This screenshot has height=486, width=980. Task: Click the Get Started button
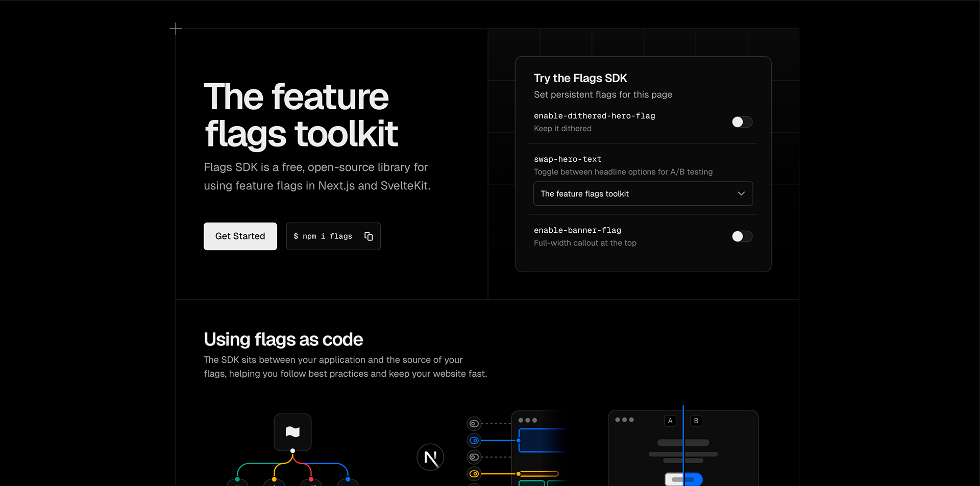(x=240, y=236)
